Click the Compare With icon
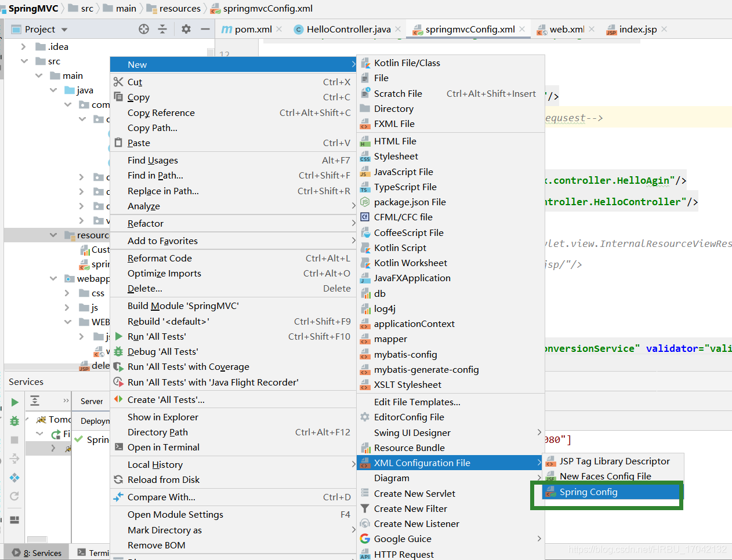The image size is (732, 560). pyautogui.click(x=118, y=497)
